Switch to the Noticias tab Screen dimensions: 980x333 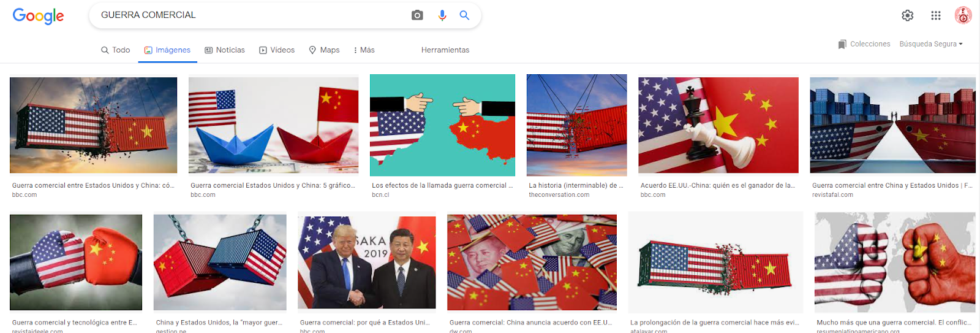(225, 50)
